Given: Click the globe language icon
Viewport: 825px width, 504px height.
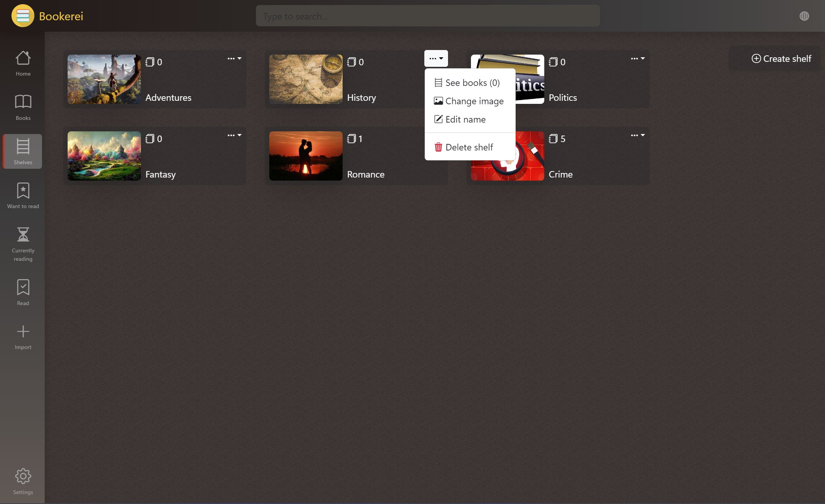Looking at the screenshot, I should [804, 16].
